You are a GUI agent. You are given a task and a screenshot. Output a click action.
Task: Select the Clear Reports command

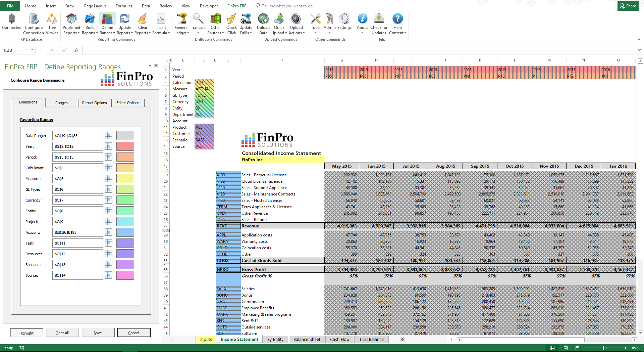pos(142,24)
